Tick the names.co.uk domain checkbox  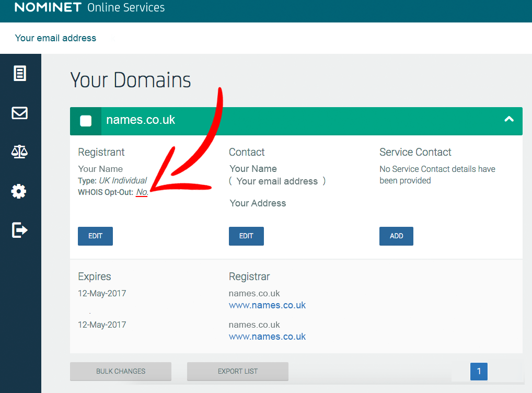(x=86, y=121)
